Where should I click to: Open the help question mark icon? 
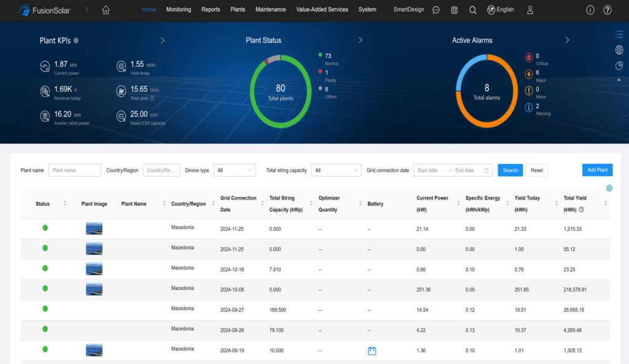(608, 10)
